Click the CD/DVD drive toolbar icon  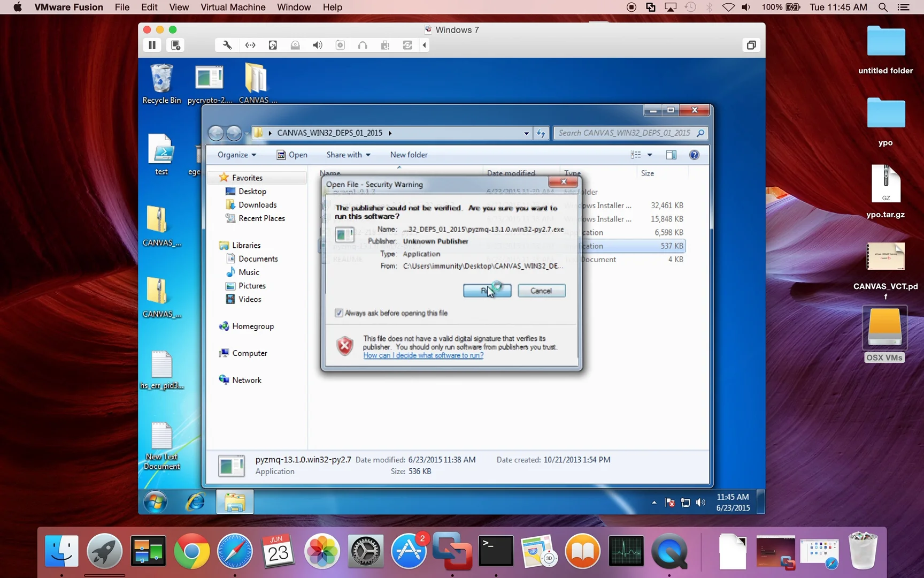tap(295, 45)
